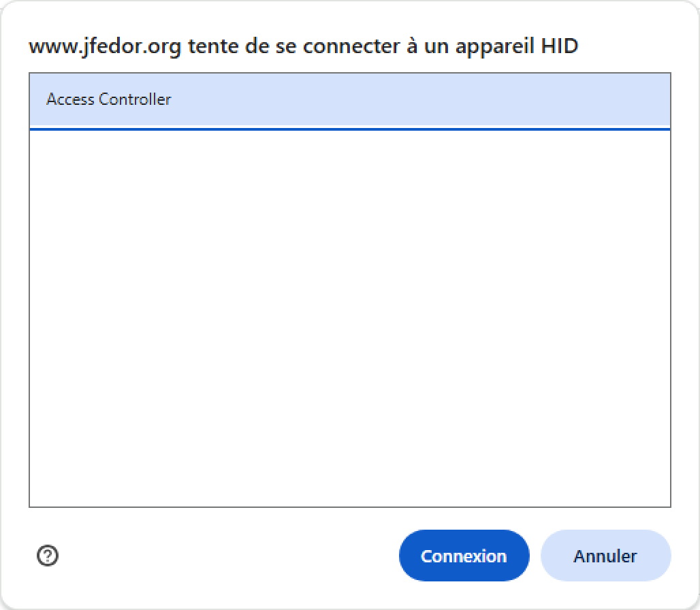
Task: Click the "tente de se connecter" heading text
Action: pyautogui.click(x=293, y=46)
